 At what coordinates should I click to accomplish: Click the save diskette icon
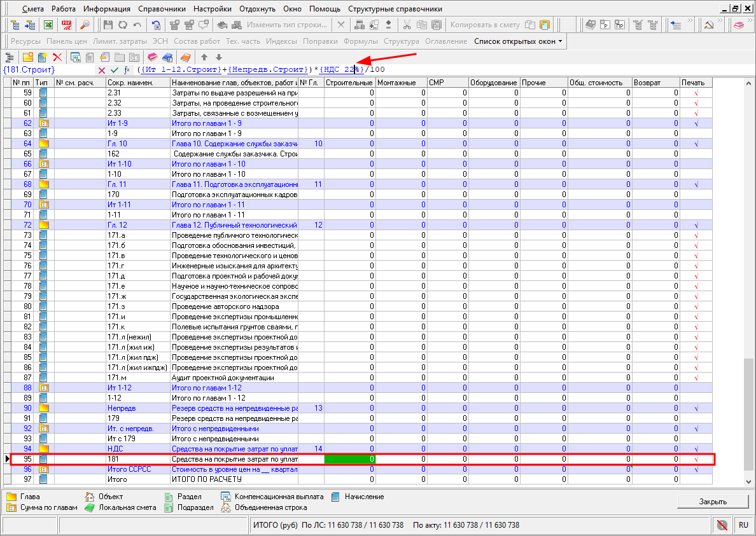pos(108,25)
